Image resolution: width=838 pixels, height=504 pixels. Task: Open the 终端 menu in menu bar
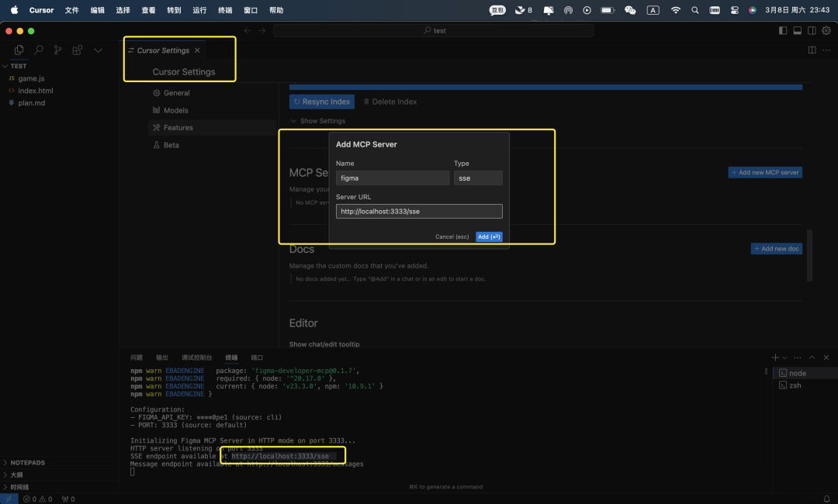click(225, 10)
